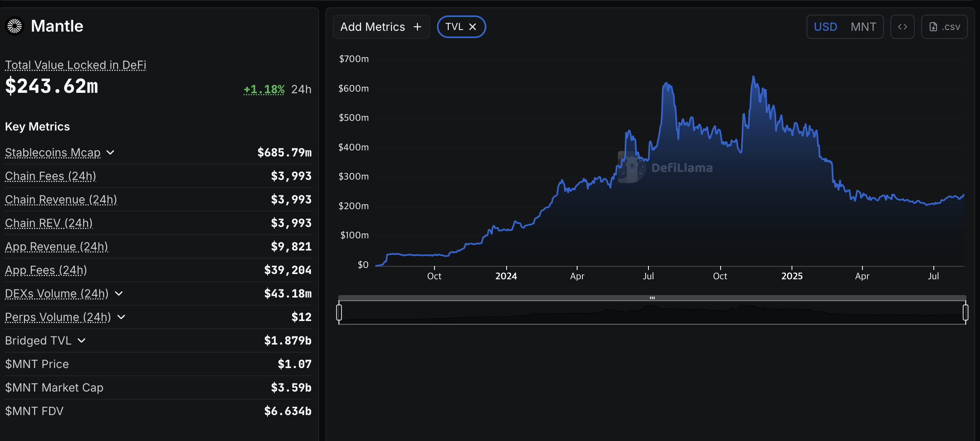980x441 pixels.
Task: Click the $39,204 App Fees value
Action: point(288,270)
